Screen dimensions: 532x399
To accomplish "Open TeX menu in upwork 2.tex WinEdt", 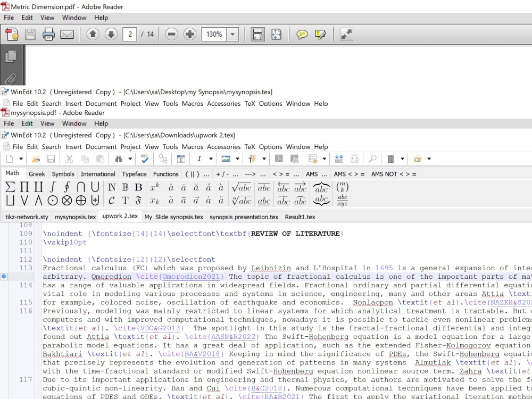I will coord(250,147).
